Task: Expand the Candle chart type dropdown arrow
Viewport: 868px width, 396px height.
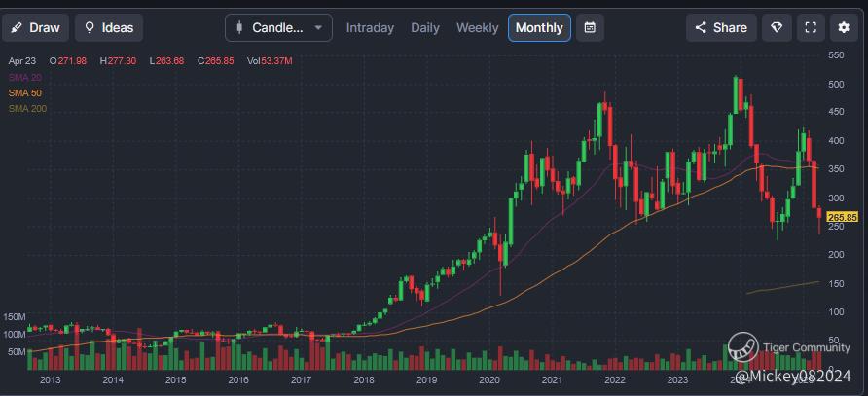Action: point(317,27)
